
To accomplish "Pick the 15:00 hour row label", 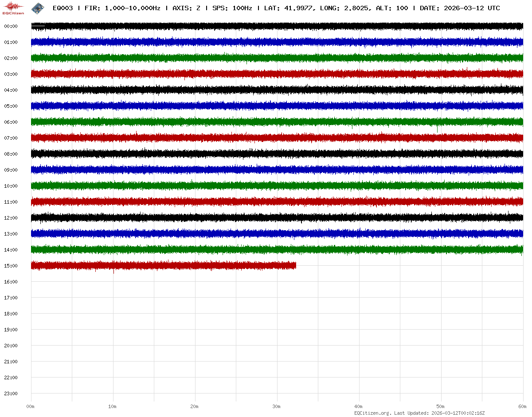I will [11, 266].
